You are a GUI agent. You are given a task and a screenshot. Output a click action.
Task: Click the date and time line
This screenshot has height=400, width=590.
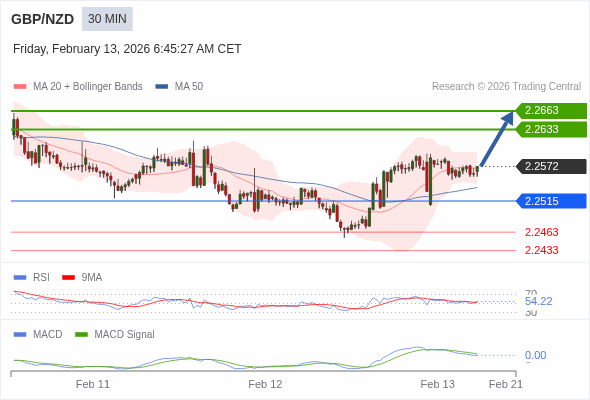[x=127, y=49]
